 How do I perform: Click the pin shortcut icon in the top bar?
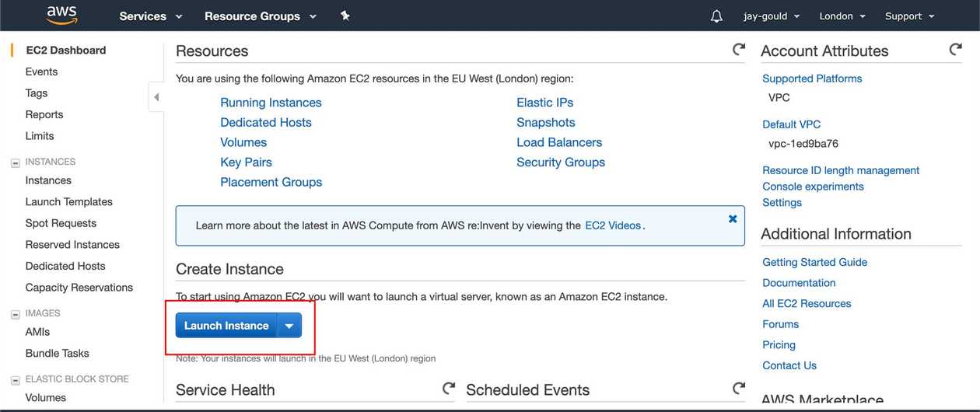(x=345, y=16)
